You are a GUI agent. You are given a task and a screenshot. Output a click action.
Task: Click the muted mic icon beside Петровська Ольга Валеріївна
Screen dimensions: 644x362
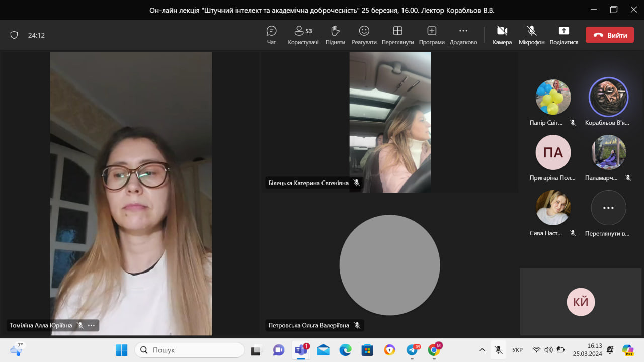(x=357, y=325)
